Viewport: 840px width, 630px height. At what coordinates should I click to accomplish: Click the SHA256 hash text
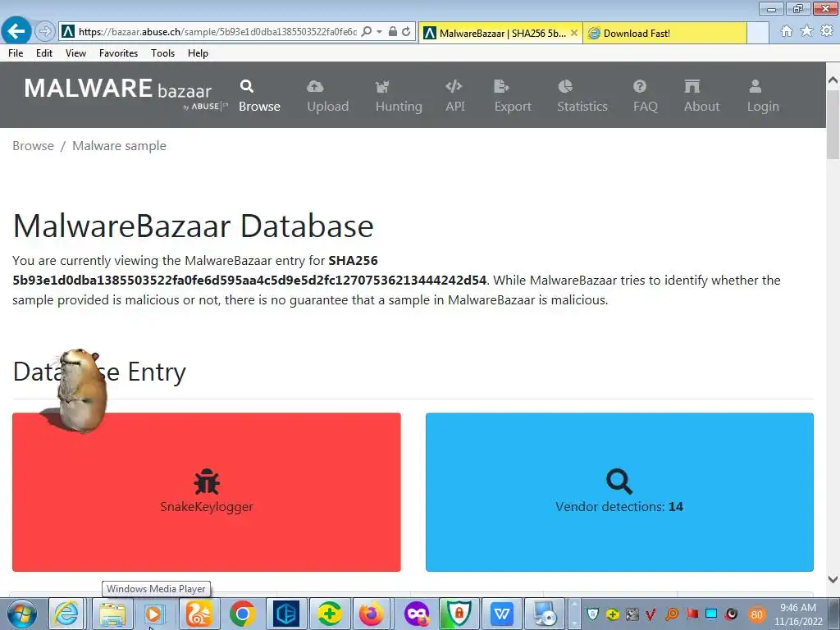point(249,281)
